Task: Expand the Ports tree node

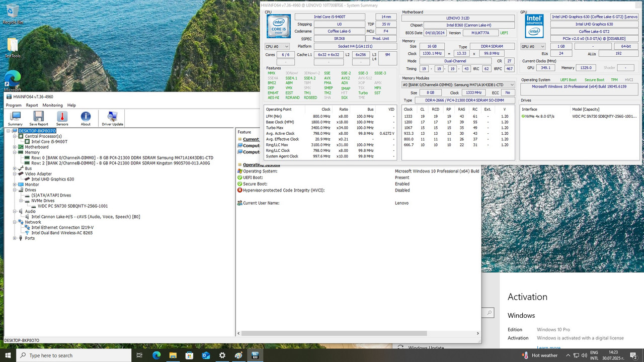Action: 14,238
